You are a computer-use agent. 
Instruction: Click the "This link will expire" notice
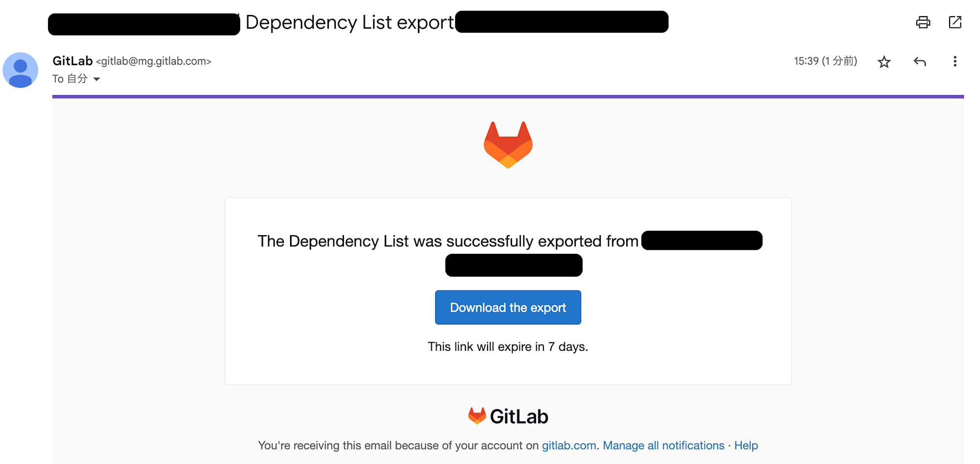[x=508, y=347]
